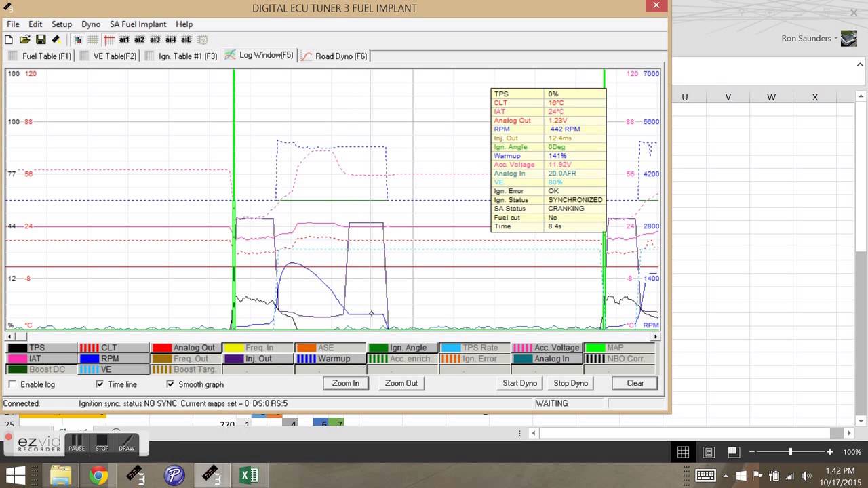Switch to Ign. Table #1 (F3) tab
This screenshot has height=488, width=868.
tap(181, 56)
